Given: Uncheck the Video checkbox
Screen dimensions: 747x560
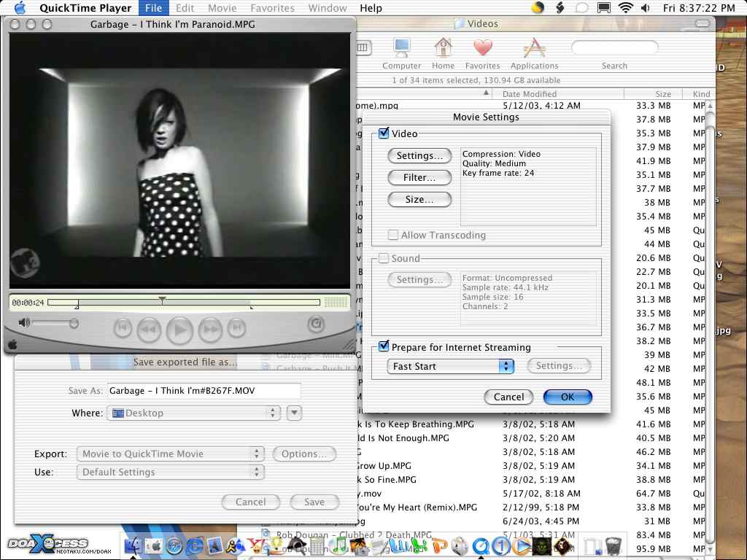Looking at the screenshot, I should (384, 133).
